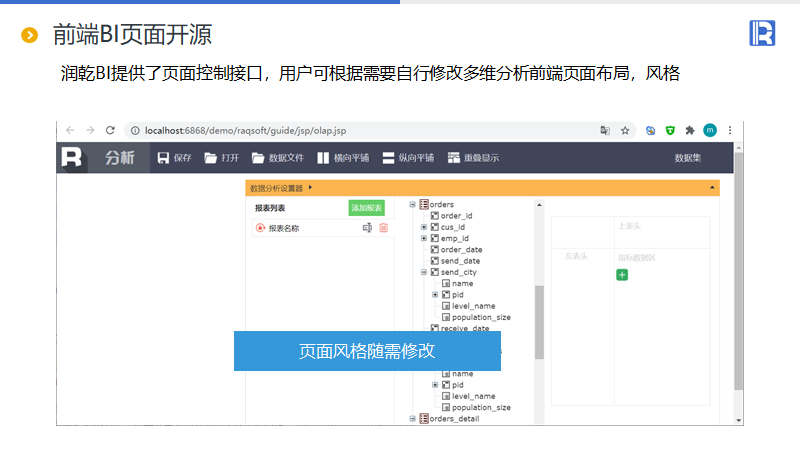Collapse the send_city node
800x450 pixels.
pos(423,272)
